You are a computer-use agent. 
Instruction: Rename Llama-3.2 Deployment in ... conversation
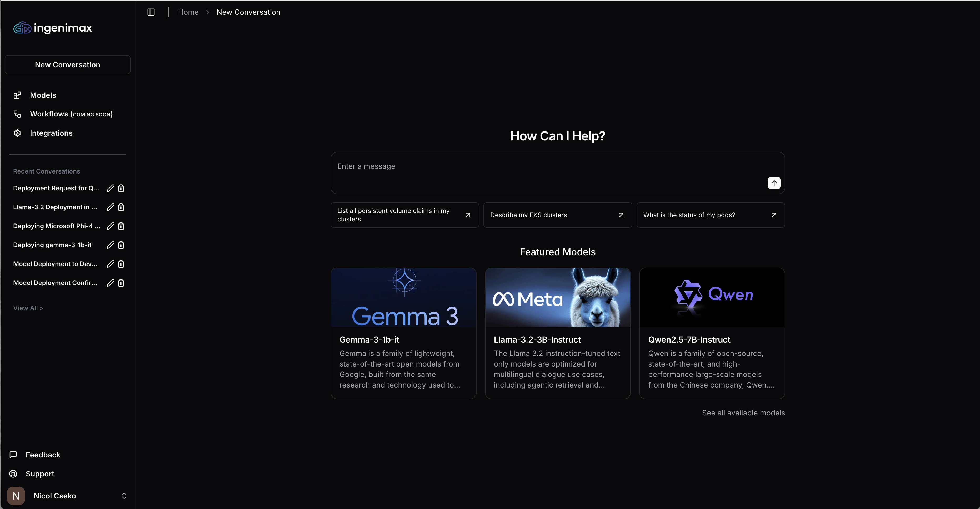pos(110,207)
